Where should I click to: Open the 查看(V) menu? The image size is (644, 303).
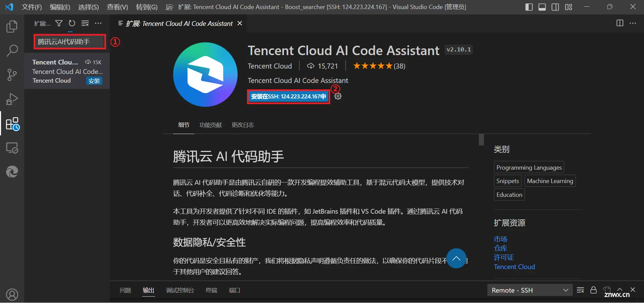pos(117,7)
